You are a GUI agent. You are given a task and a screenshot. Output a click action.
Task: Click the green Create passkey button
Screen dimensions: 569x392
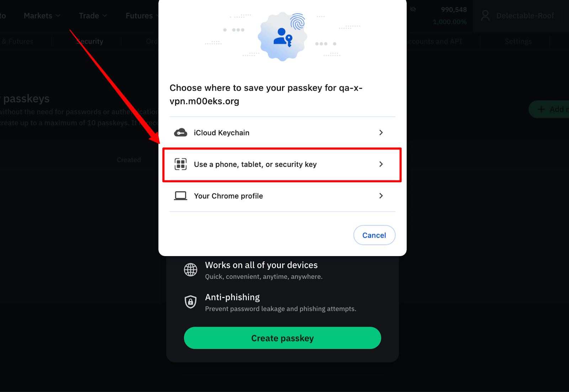[x=282, y=338]
